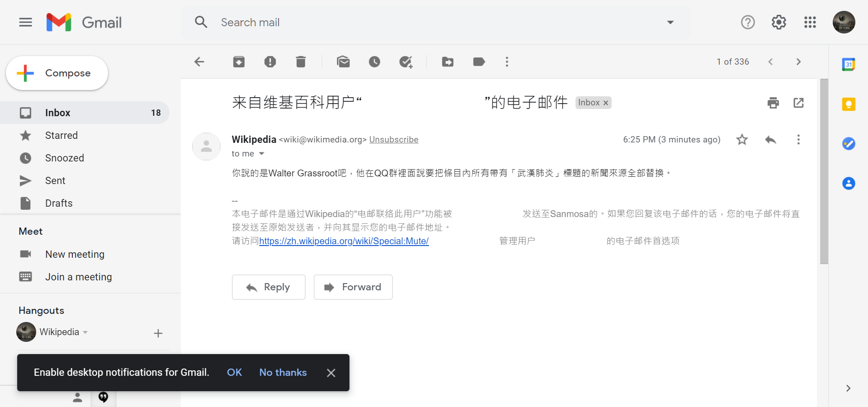Click the Wikipedia sender avatar
This screenshot has height=407, width=868.
point(206,147)
